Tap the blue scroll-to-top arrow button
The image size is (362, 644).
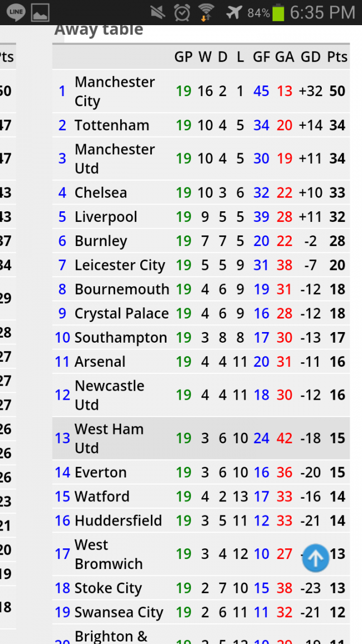coord(315,558)
